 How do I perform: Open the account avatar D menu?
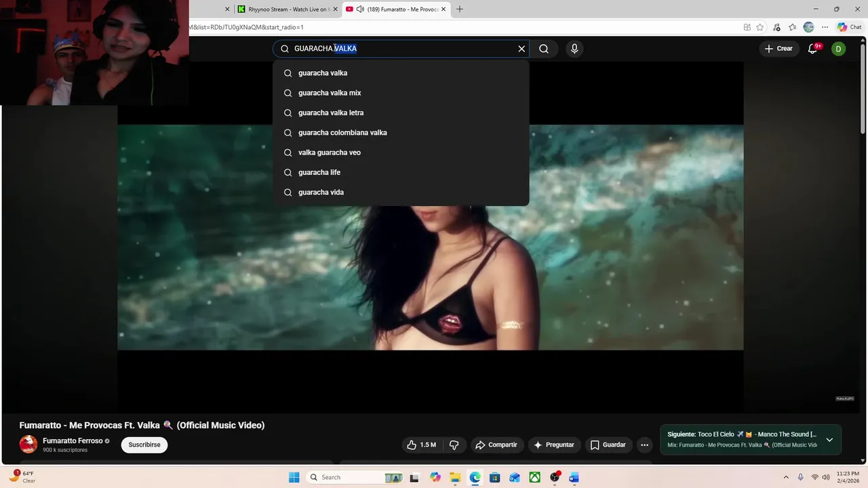click(x=839, y=49)
